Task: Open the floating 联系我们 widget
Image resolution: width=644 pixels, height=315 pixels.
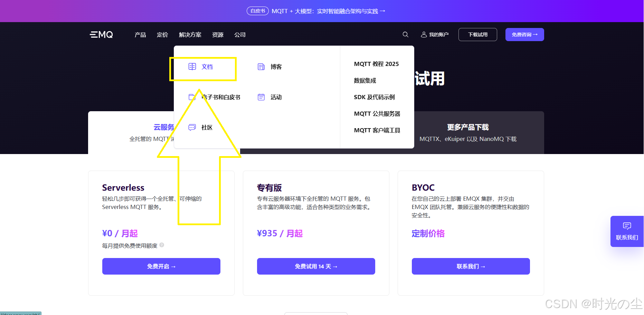Action: point(627,231)
